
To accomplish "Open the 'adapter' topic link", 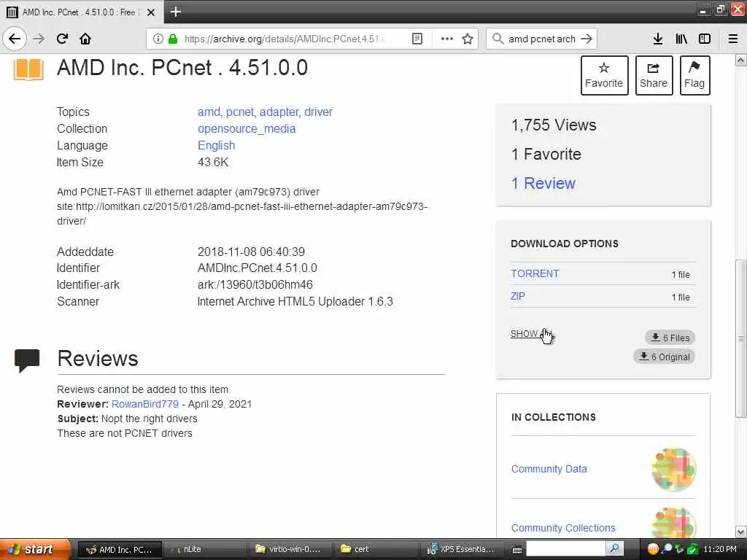I will [x=279, y=112].
